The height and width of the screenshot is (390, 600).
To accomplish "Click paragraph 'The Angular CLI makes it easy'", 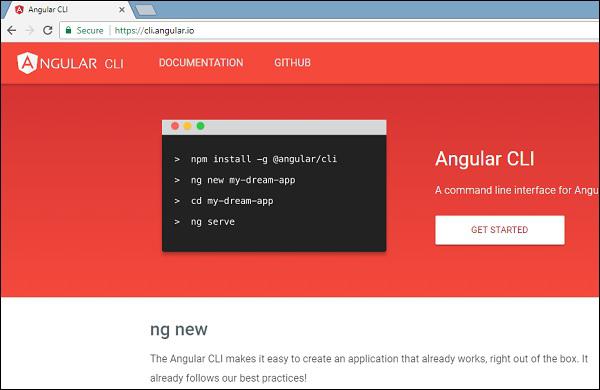I will pos(369,359).
